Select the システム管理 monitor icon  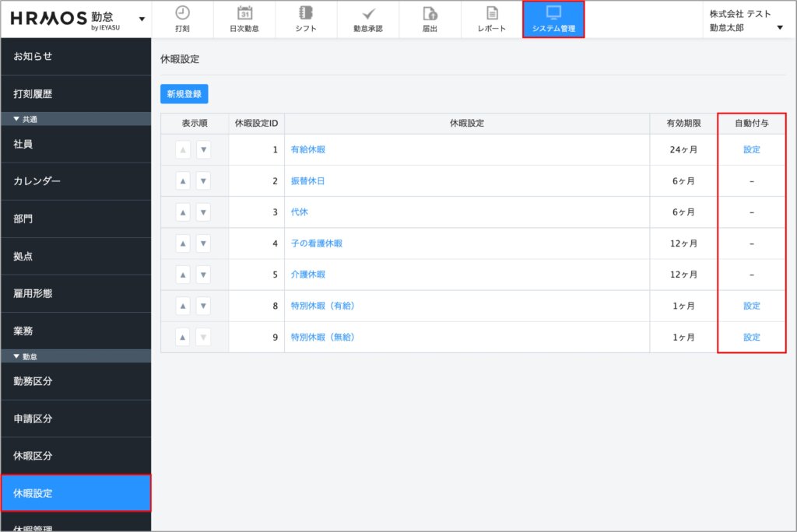[553, 12]
